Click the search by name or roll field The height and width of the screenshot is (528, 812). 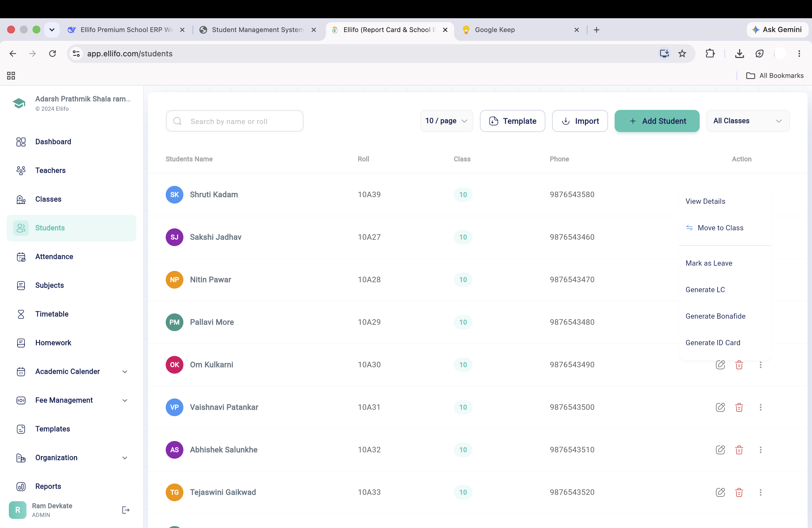pyautogui.click(x=235, y=121)
